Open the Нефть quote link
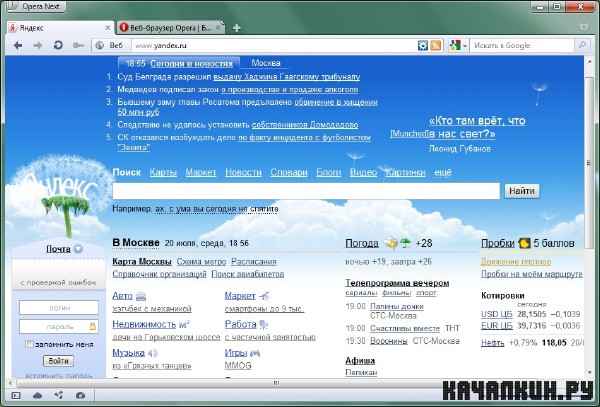The width and height of the screenshot is (600, 407). (x=492, y=343)
